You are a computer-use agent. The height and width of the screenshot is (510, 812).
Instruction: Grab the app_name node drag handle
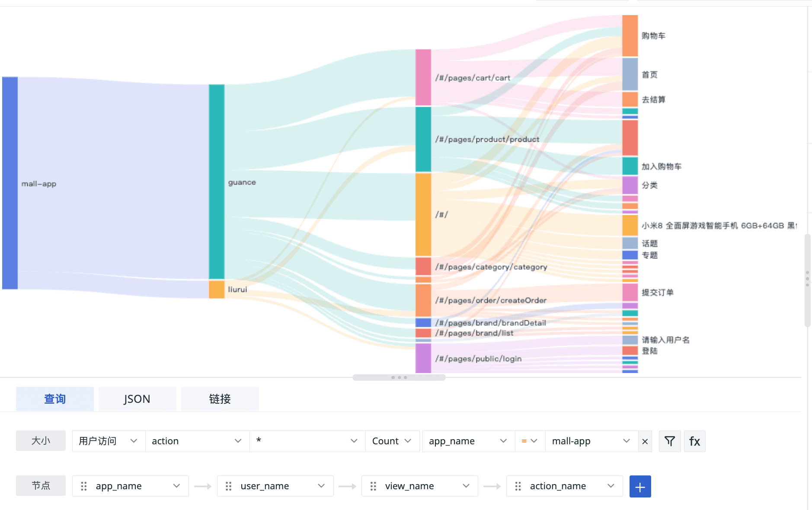[84, 486]
